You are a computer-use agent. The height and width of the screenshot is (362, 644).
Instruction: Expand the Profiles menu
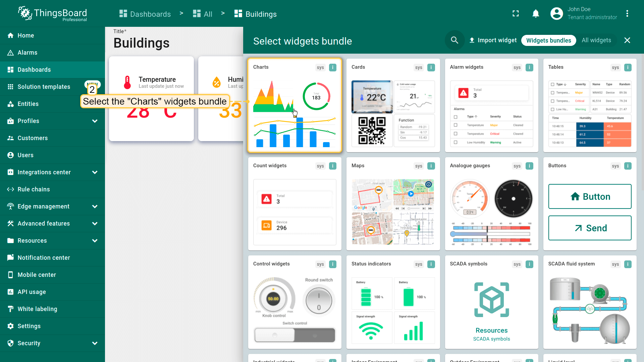(x=95, y=121)
